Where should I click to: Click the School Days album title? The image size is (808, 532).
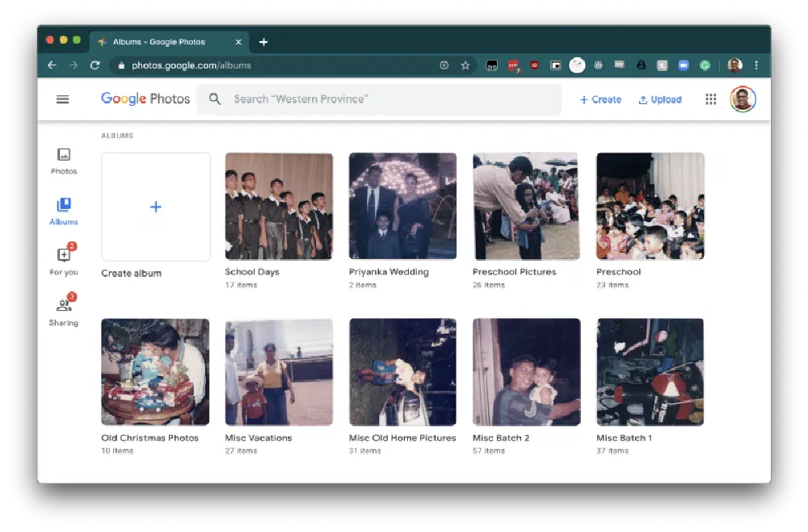pos(252,271)
